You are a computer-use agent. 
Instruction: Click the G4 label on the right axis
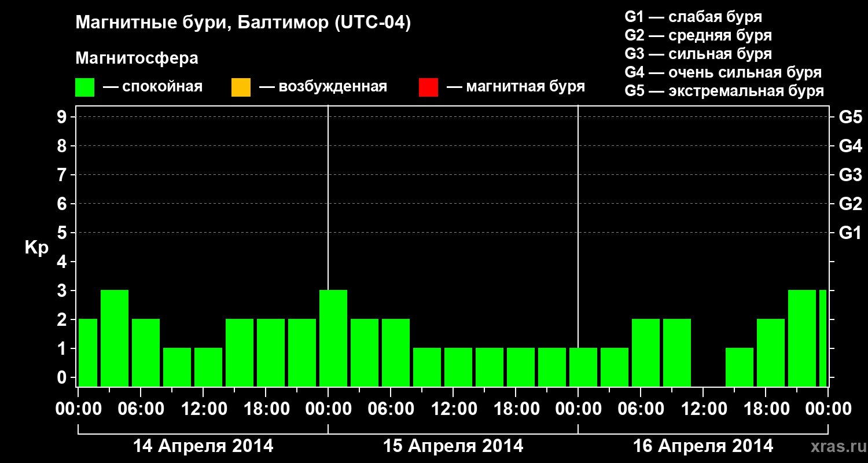850,146
